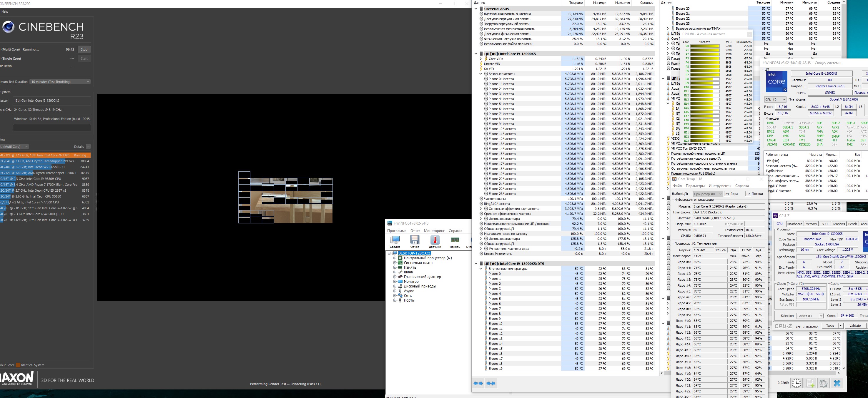Close sensors with blue X icon

coord(837,383)
